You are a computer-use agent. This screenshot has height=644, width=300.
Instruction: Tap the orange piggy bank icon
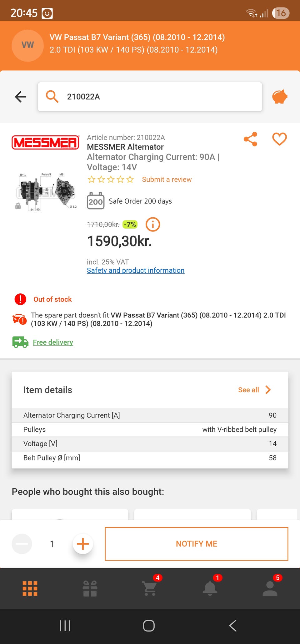280,97
